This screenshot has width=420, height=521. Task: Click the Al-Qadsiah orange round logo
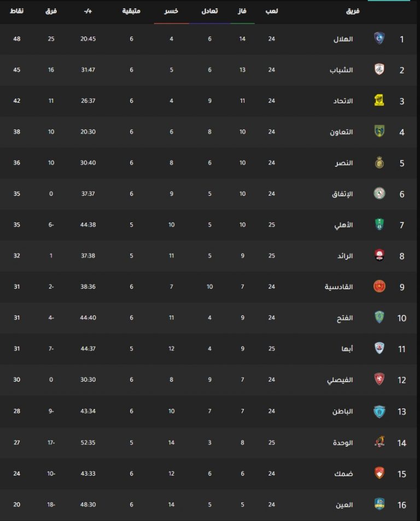pyautogui.click(x=379, y=286)
